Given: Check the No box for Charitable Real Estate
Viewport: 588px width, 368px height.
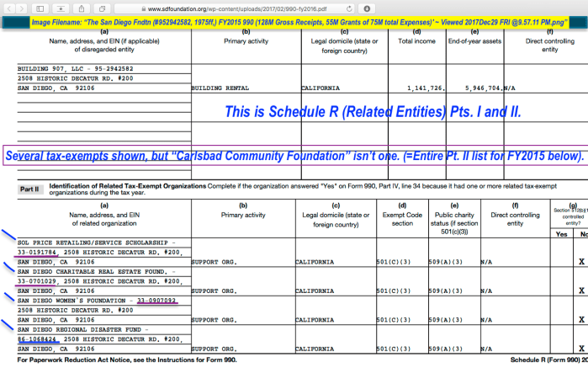Looking at the screenshot, I should click(x=580, y=291).
